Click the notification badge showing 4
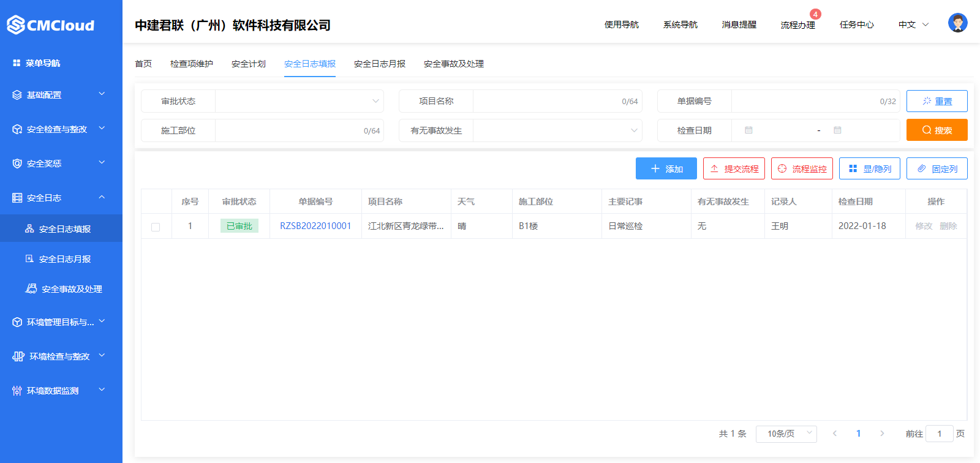The height and width of the screenshot is (463, 980). pyautogui.click(x=815, y=14)
